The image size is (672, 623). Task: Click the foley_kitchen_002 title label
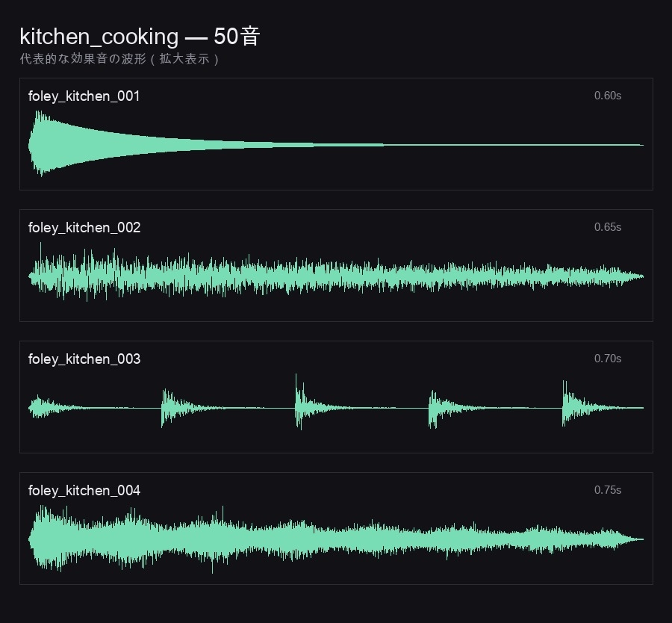[84, 228]
